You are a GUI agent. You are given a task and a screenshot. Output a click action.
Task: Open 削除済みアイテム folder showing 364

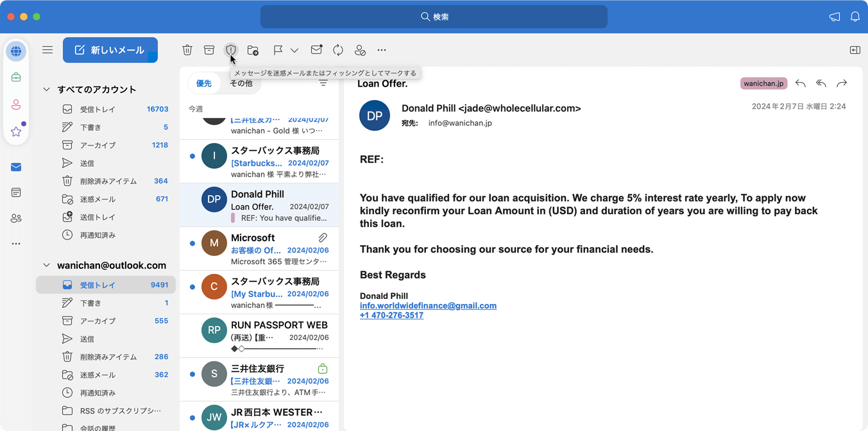[x=106, y=182]
